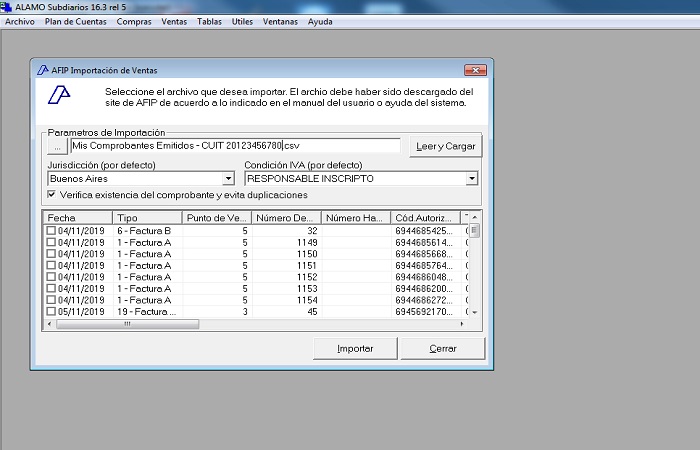
Task: Check the row for Factura B number 32
Action: (x=51, y=230)
